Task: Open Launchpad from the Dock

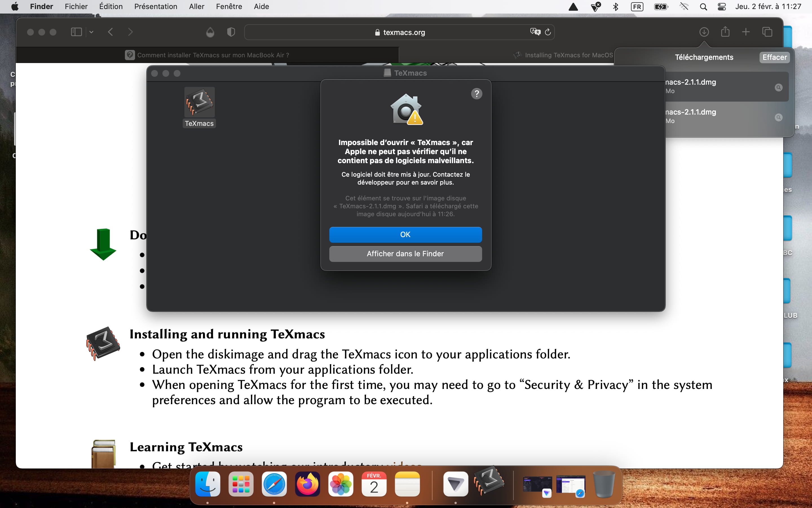Action: 241,484
